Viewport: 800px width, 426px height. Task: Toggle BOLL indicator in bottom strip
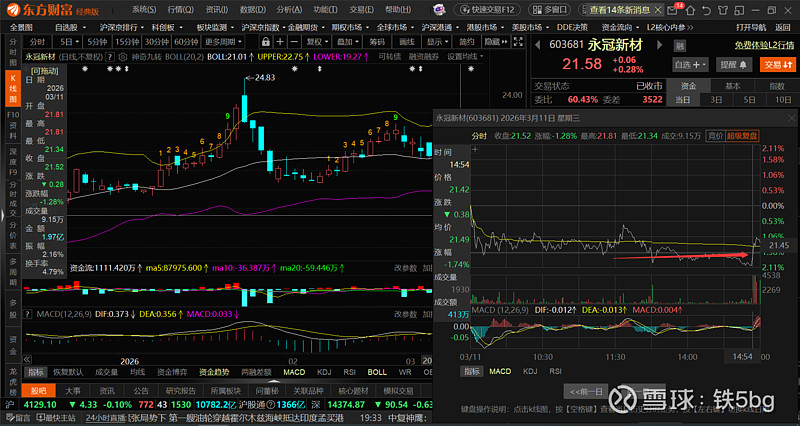[377, 372]
